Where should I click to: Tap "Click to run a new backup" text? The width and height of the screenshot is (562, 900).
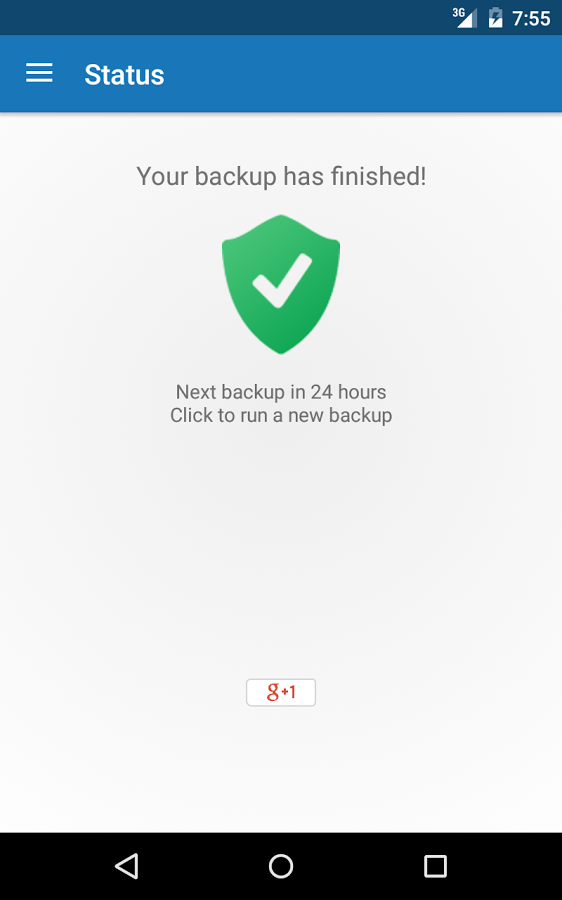point(281,415)
